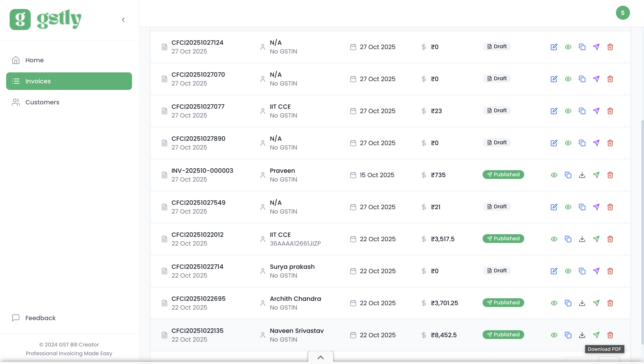Screen dimensions: 644x364
Task: Download the Archith Chandra invoice
Action: [x=582, y=303]
